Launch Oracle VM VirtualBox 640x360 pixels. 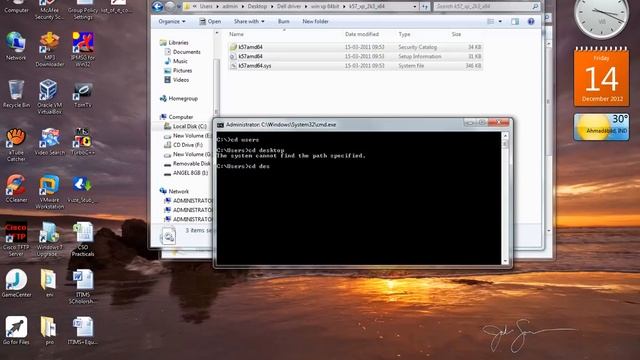(49, 97)
